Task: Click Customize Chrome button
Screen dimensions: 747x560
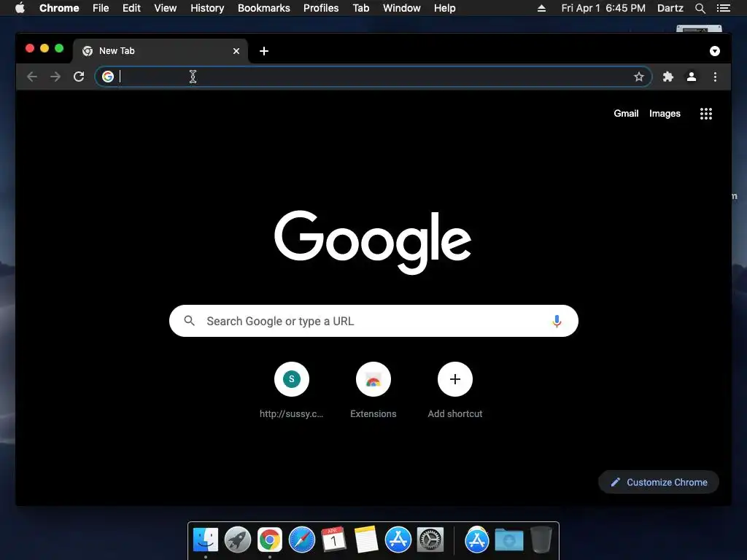Action: click(659, 482)
